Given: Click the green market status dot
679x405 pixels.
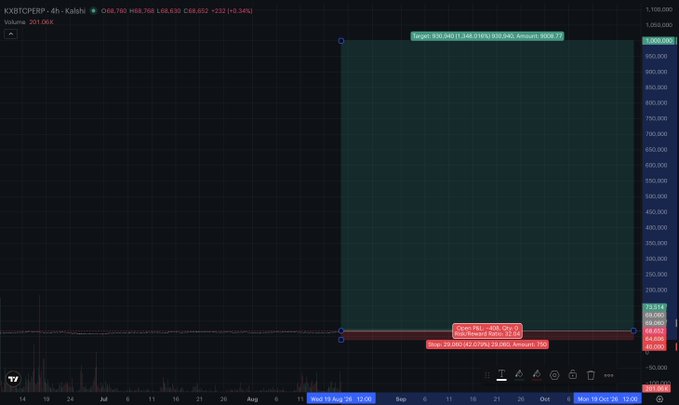Looking at the screenshot, I should click(93, 11).
